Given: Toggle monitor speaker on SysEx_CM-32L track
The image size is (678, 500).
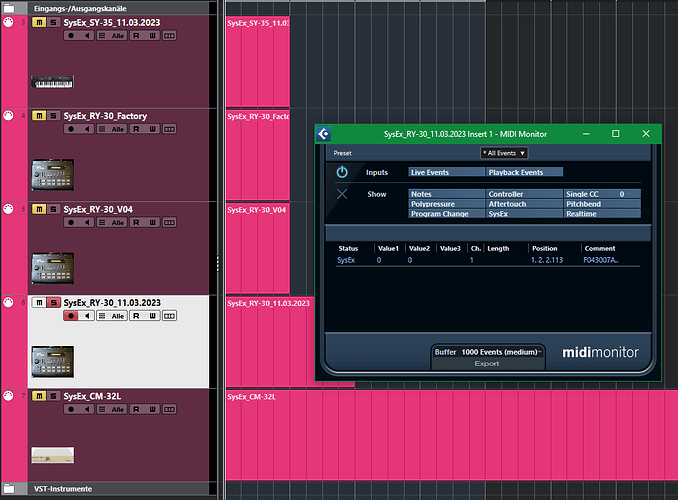Looking at the screenshot, I should point(87,409).
